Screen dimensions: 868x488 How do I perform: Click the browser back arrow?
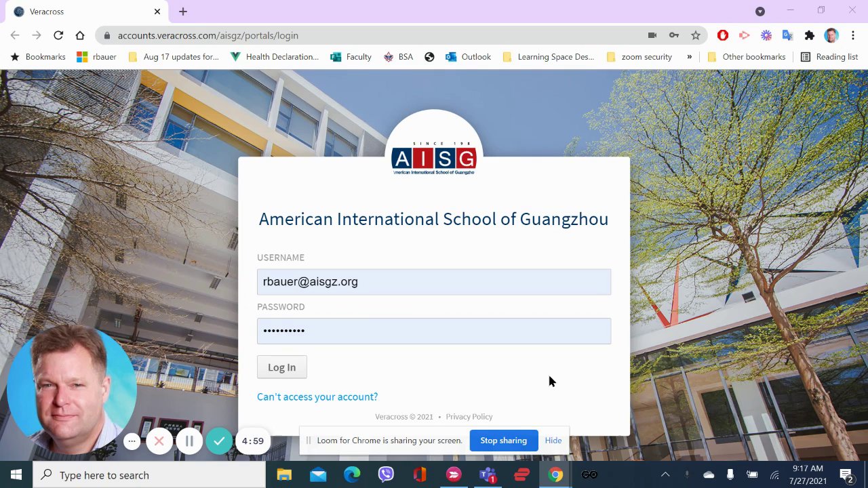pyautogui.click(x=15, y=35)
